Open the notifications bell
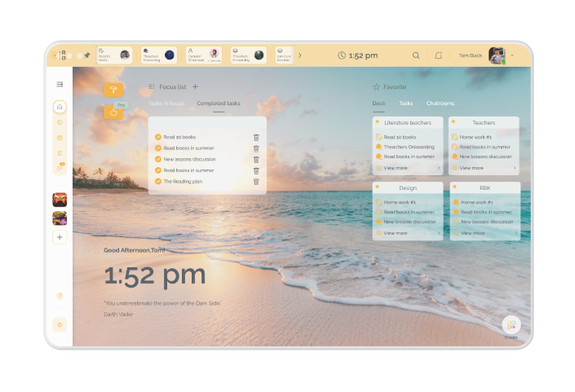Screen dimensions: 575x392 coord(439,55)
